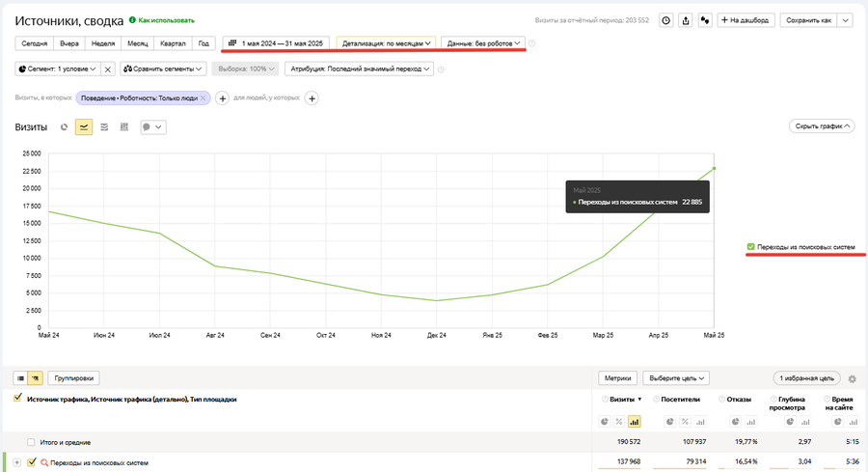This screenshot has width=868, height=472.
Task: Open report history clock icon
Action: pos(665,19)
